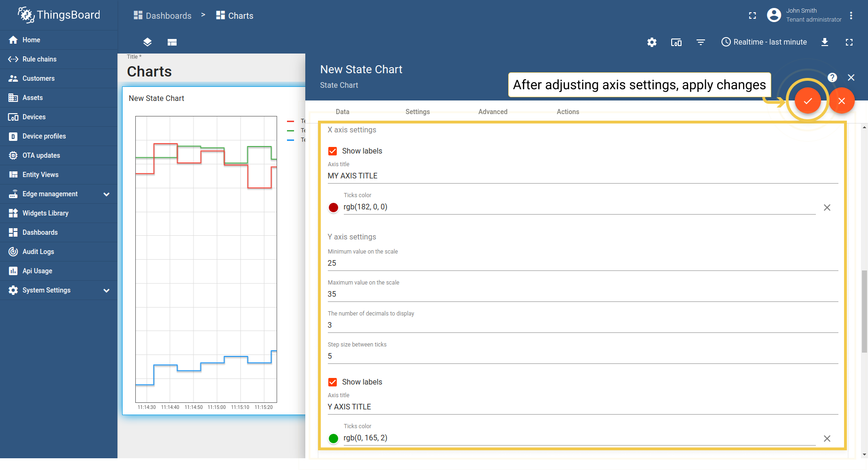Uncheck Y axis Show labels checkbox
868x470 pixels.
click(333, 382)
